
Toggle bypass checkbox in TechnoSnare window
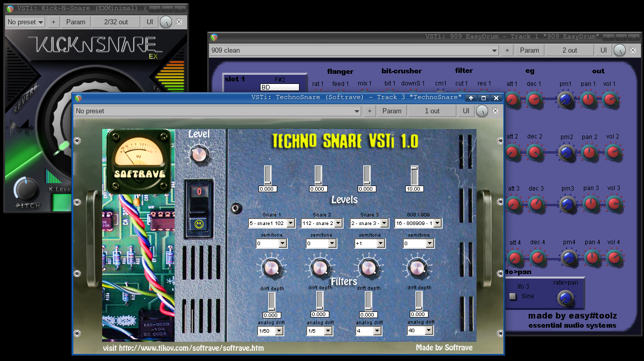[x=495, y=111]
